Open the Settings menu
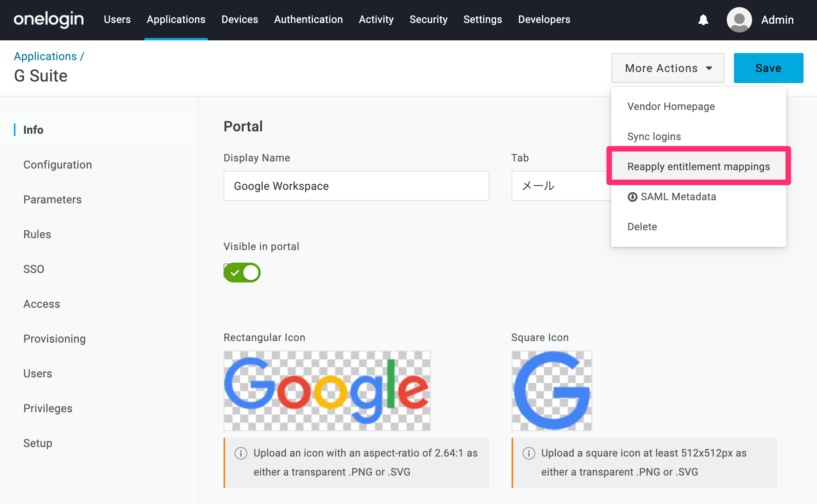 [x=483, y=19]
